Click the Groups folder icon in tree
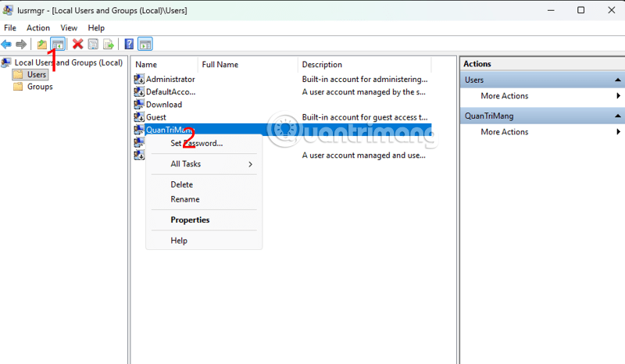Viewport: 625px width, 364px height. point(18,87)
